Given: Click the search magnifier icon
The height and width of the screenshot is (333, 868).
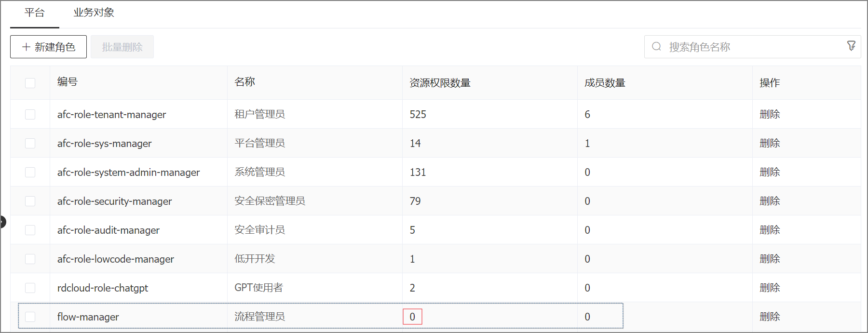Looking at the screenshot, I should click(x=656, y=47).
